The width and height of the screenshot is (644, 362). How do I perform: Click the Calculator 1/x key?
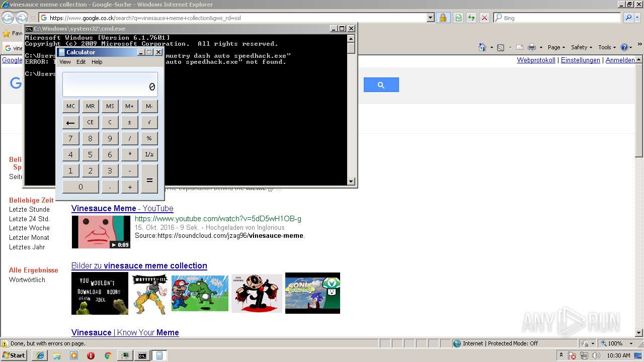[149, 154]
